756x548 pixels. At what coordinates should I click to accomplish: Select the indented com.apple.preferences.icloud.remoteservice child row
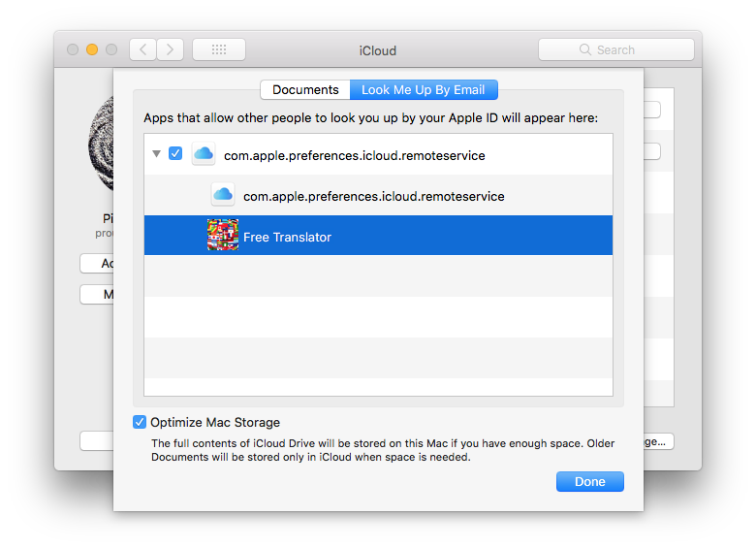coord(378,195)
